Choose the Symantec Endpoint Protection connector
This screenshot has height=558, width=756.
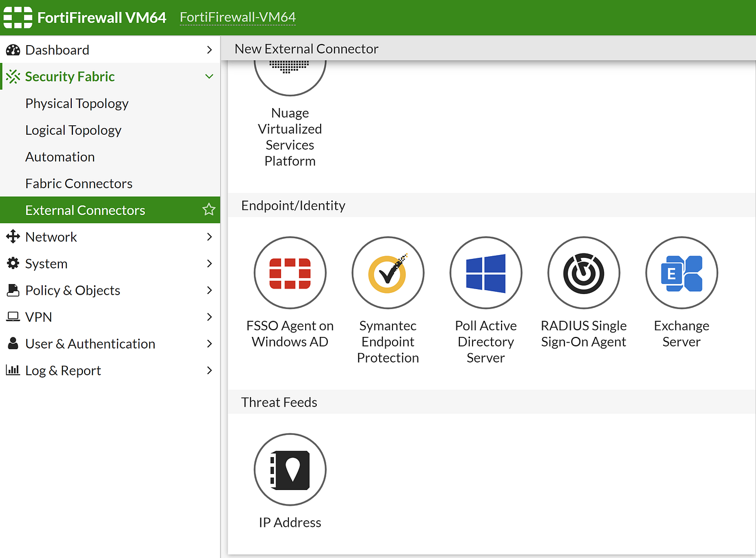click(x=388, y=273)
